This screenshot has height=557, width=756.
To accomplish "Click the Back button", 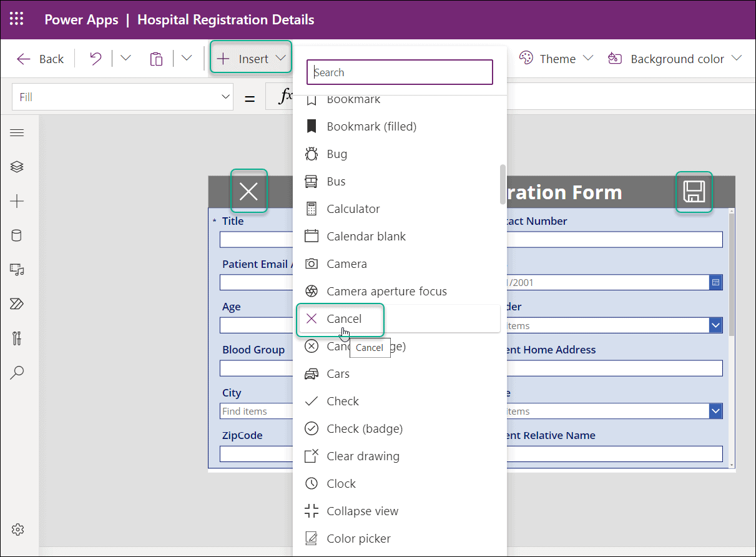I will pyautogui.click(x=39, y=58).
